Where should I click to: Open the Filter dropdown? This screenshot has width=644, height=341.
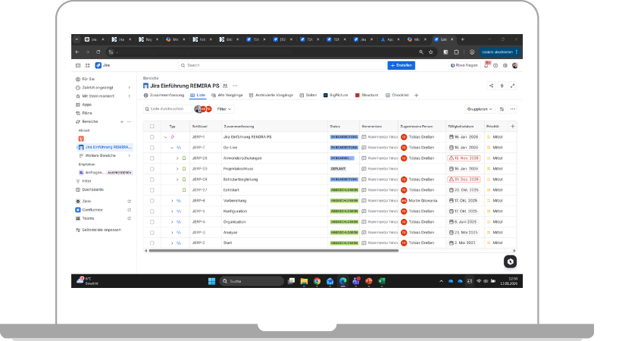click(225, 109)
